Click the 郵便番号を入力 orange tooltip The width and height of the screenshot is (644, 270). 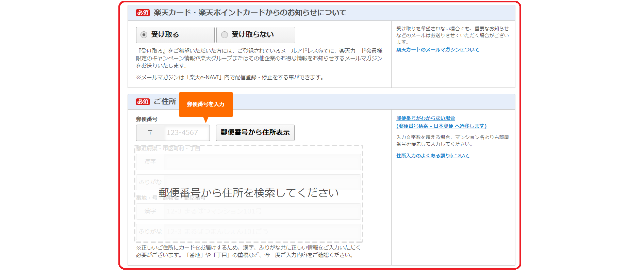(206, 105)
